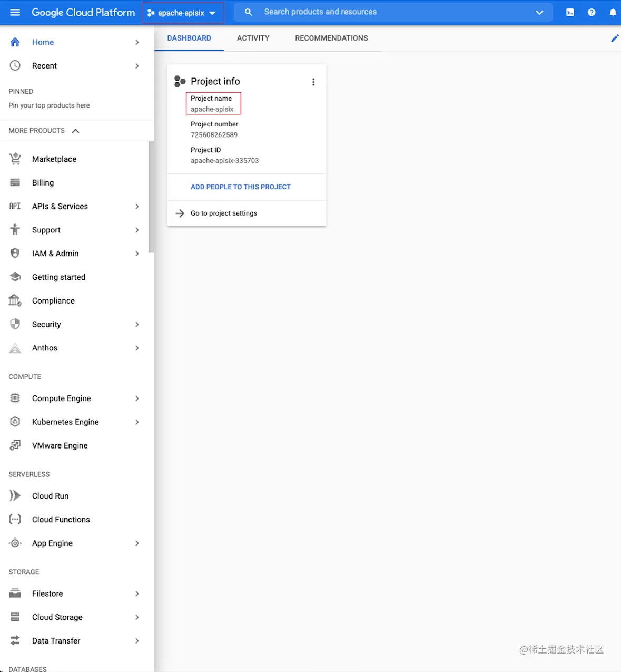
Task: Expand the Cloud Storage submenu chevron
Action: 137,617
